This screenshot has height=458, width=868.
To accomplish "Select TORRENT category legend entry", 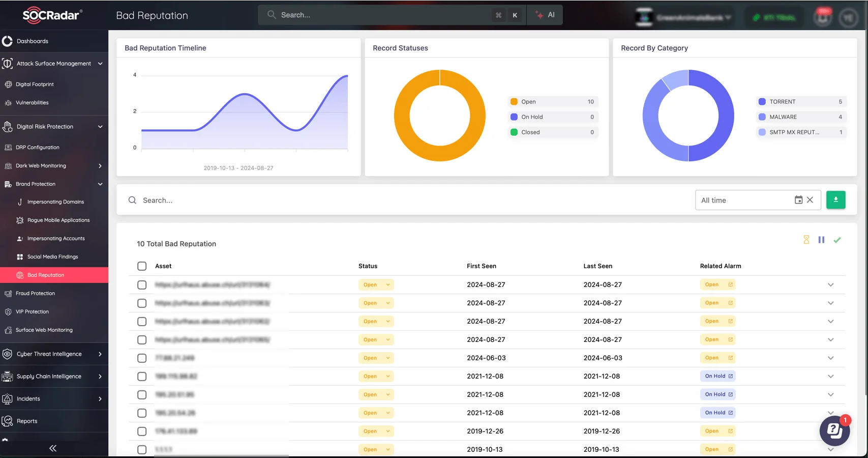I will [x=801, y=102].
